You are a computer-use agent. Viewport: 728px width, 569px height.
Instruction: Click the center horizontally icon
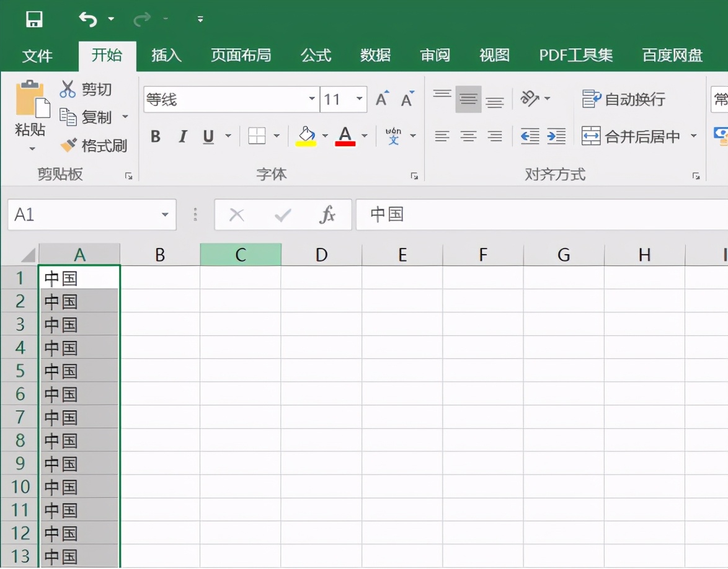pyautogui.click(x=468, y=136)
